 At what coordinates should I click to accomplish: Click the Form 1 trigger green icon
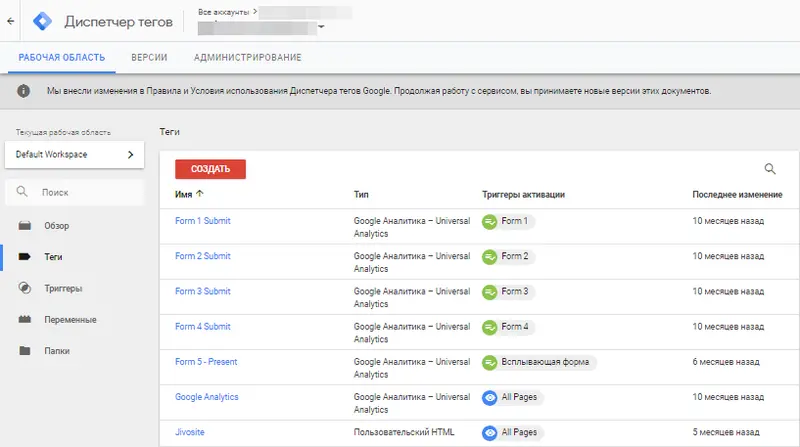point(490,222)
